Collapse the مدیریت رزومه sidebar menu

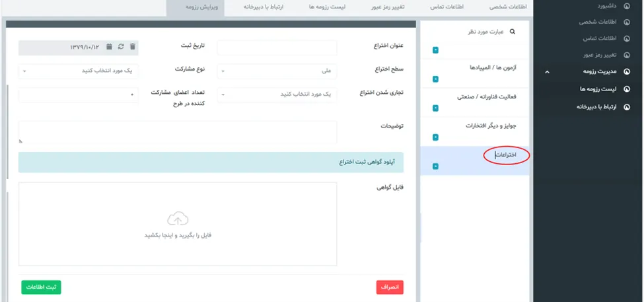click(547, 71)
